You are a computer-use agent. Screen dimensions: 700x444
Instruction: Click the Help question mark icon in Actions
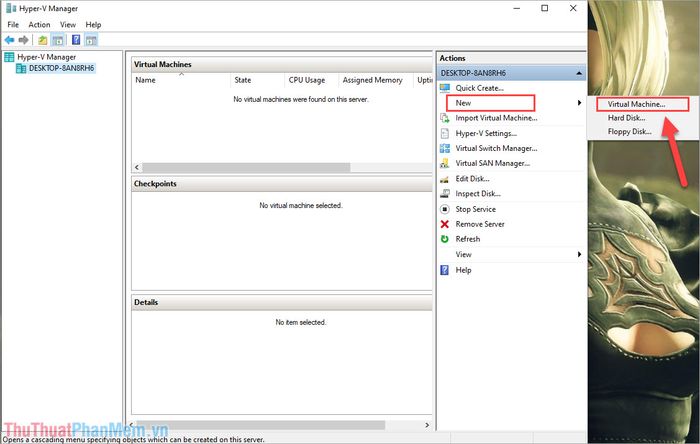pyautogui.click(x=445, y=270)
